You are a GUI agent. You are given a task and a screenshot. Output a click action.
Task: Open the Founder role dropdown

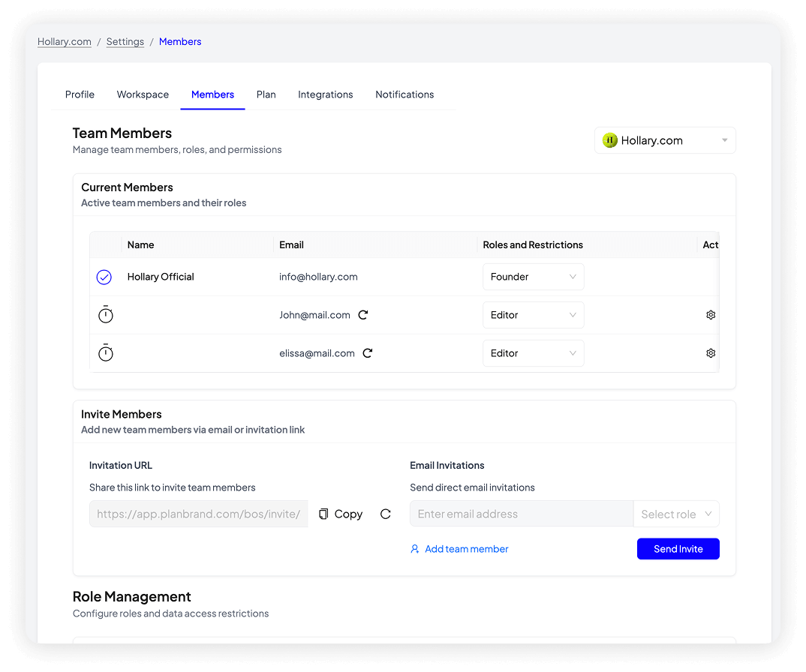click(x=533, y=277)
